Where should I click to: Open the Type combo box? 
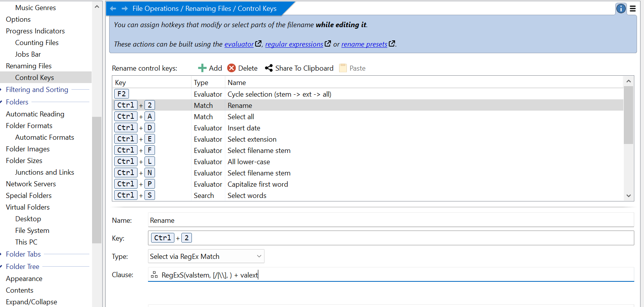(206, 257)
